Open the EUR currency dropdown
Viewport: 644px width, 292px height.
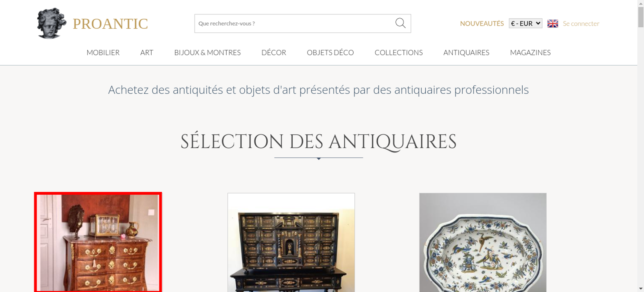click(526, 23)
